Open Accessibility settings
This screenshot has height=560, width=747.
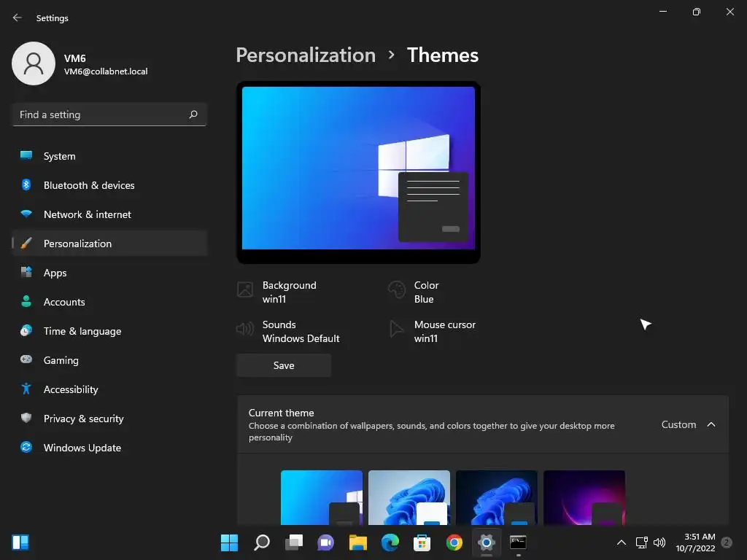click(109, 389)
